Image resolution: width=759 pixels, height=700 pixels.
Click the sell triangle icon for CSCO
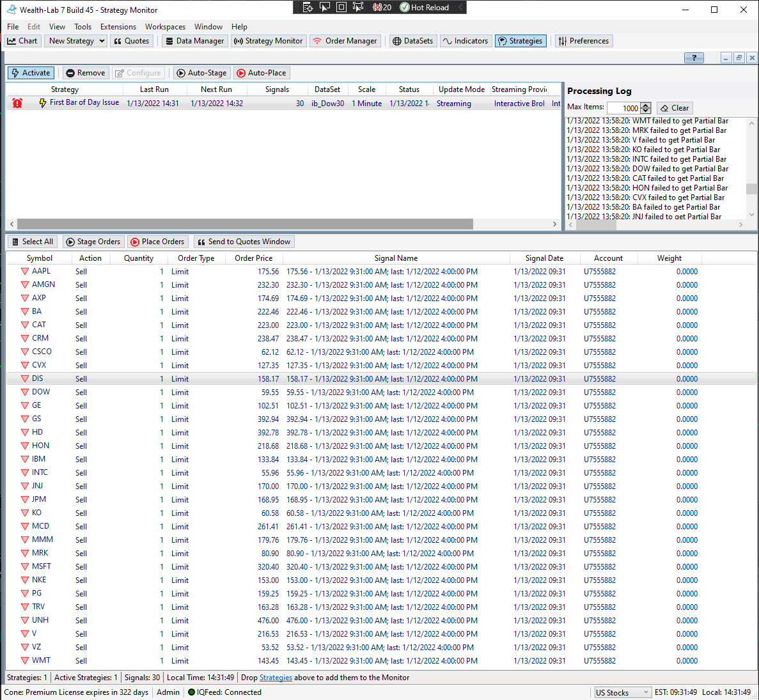point(25,352)
